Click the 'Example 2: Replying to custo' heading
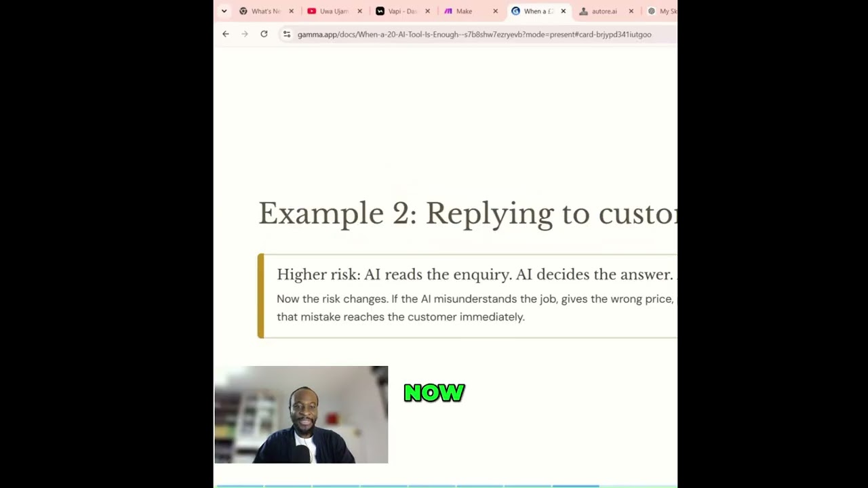The width and height of the screenshot is (868, 488). tap(468, 213)
